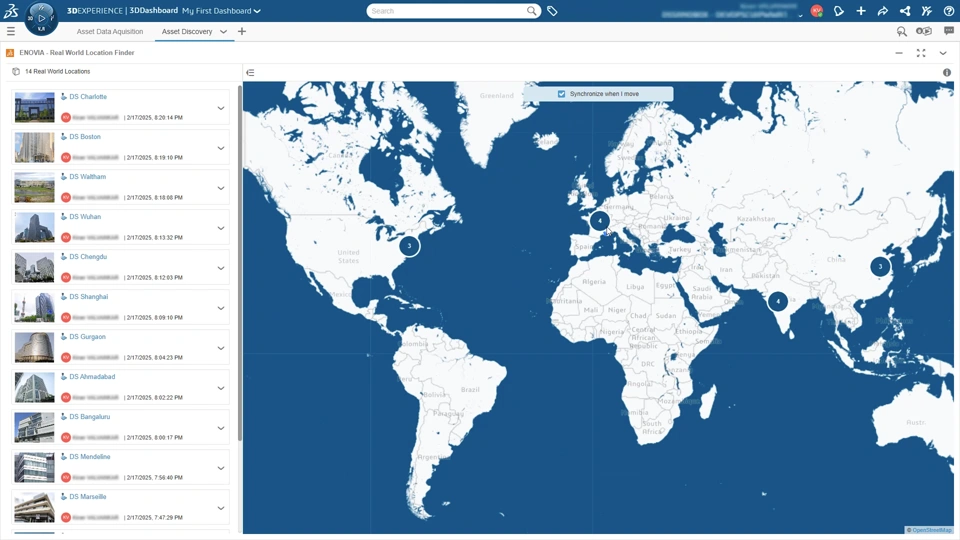
Task: Open the tag icon beside search
Action: (552, 11)
